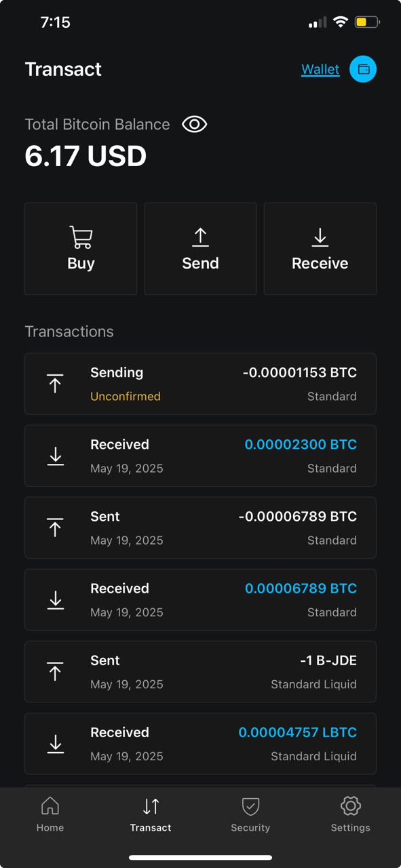This screenshot has height=868, width=401.
Task: Tap the Receive download arrow icon
Action: click(320, 237)
